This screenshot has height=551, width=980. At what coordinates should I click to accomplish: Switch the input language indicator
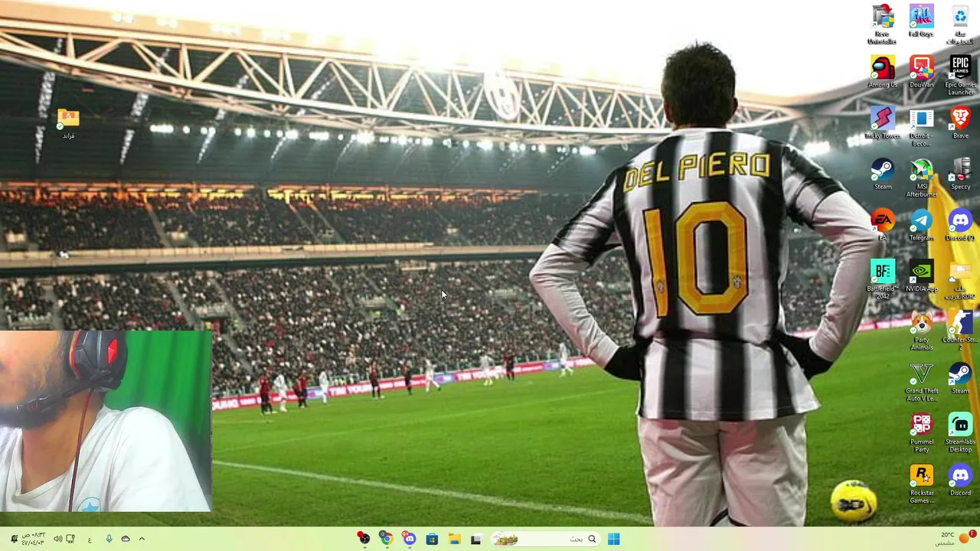point(90,539)
